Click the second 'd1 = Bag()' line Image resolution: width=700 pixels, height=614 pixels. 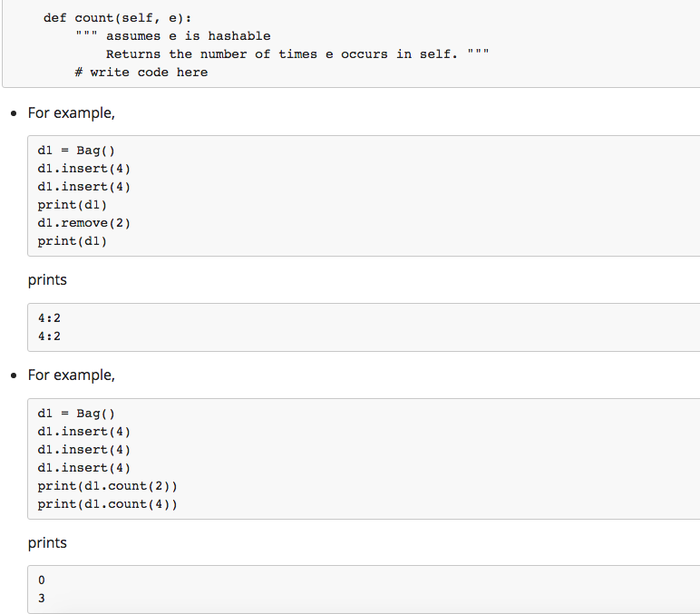(x=76, y=414)
